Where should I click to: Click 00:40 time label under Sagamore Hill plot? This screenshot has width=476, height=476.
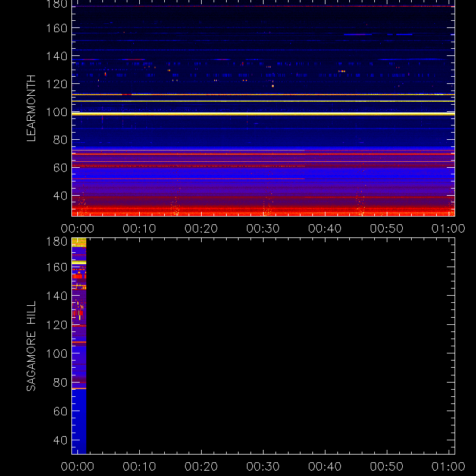[x=325, y=466]
